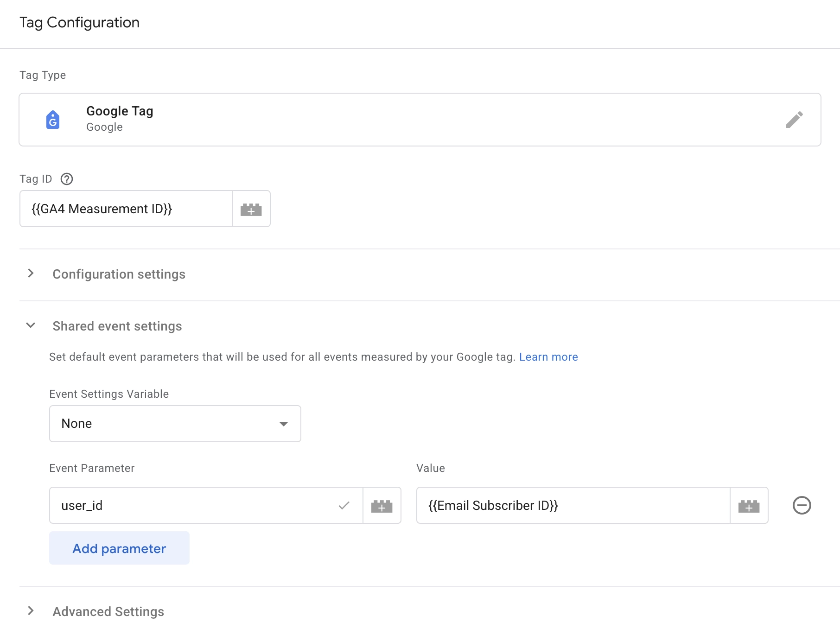Collapse Shared event settings section
840x636 pixels.
(x=31, y=325)
